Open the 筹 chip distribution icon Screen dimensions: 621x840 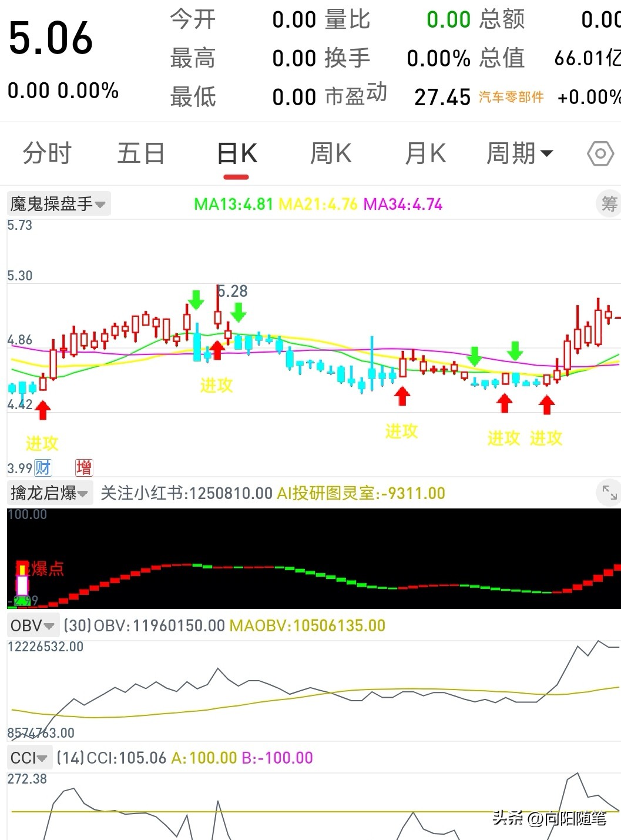(611, 203)
